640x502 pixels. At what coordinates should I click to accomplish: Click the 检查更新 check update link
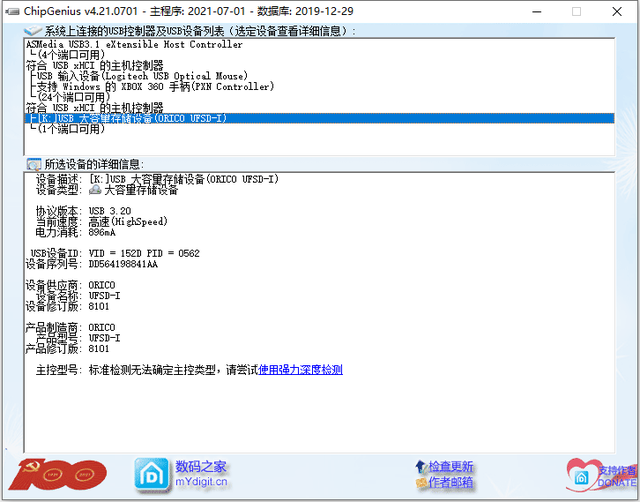tap(451, 466)
